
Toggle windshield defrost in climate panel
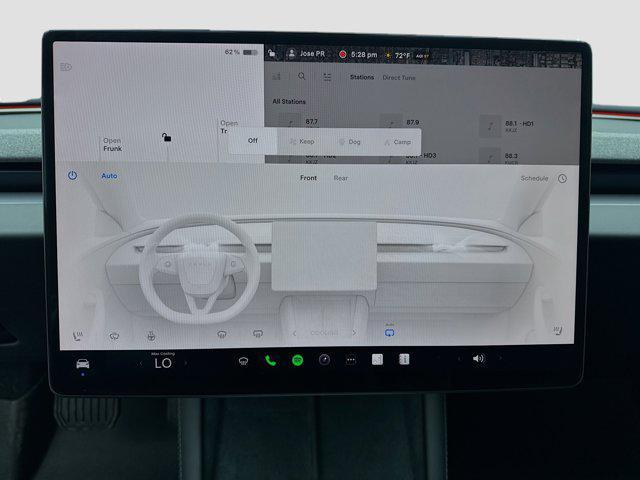click(114, 336)
